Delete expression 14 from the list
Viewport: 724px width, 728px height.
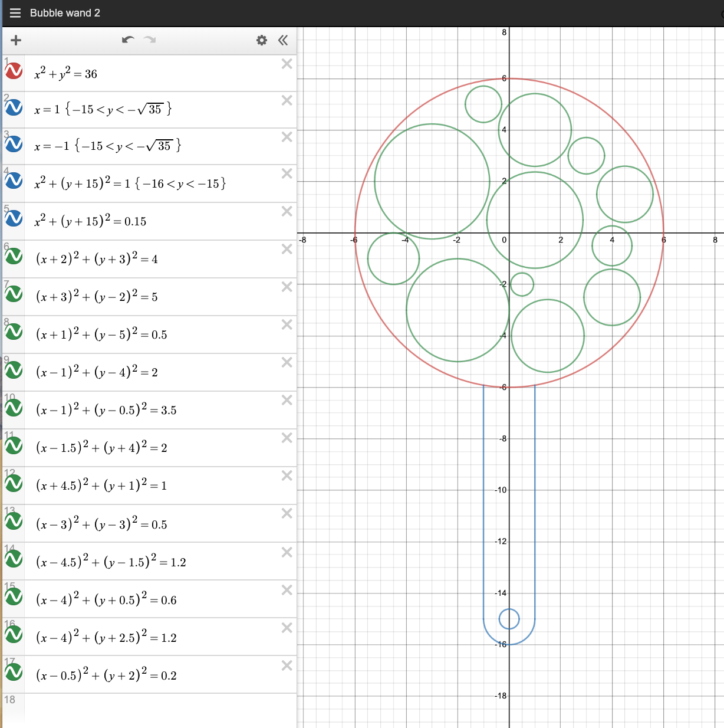click(287, 553)
